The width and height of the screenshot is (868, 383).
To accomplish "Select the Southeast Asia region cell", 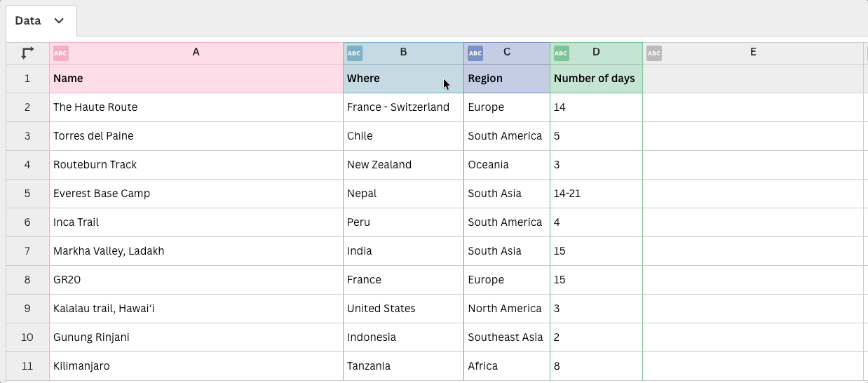I will pos(507,337).
